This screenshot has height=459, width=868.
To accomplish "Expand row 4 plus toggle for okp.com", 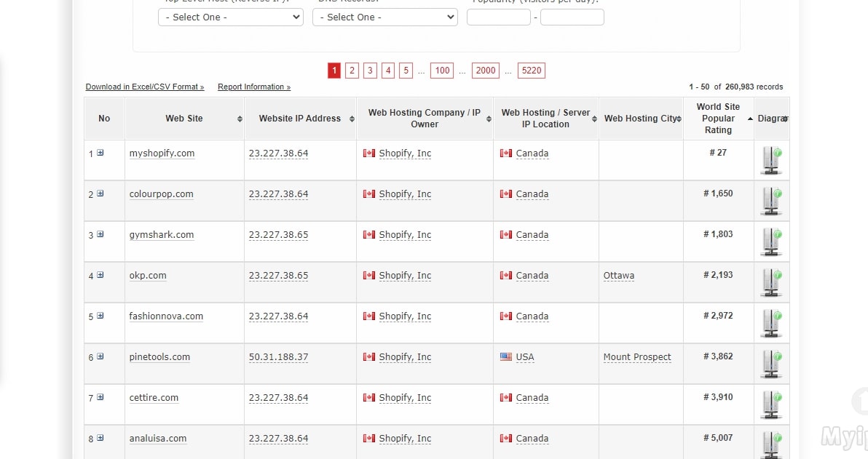I will coord(100,275).
